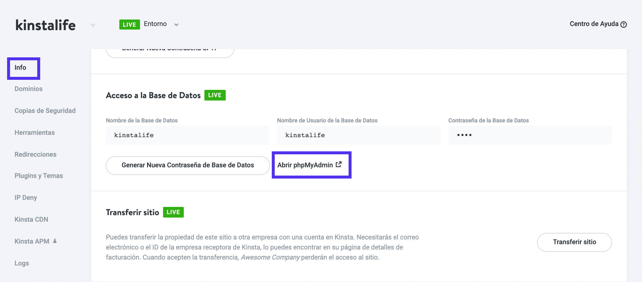Click the LIVE environment badge in header

[129, 25]
